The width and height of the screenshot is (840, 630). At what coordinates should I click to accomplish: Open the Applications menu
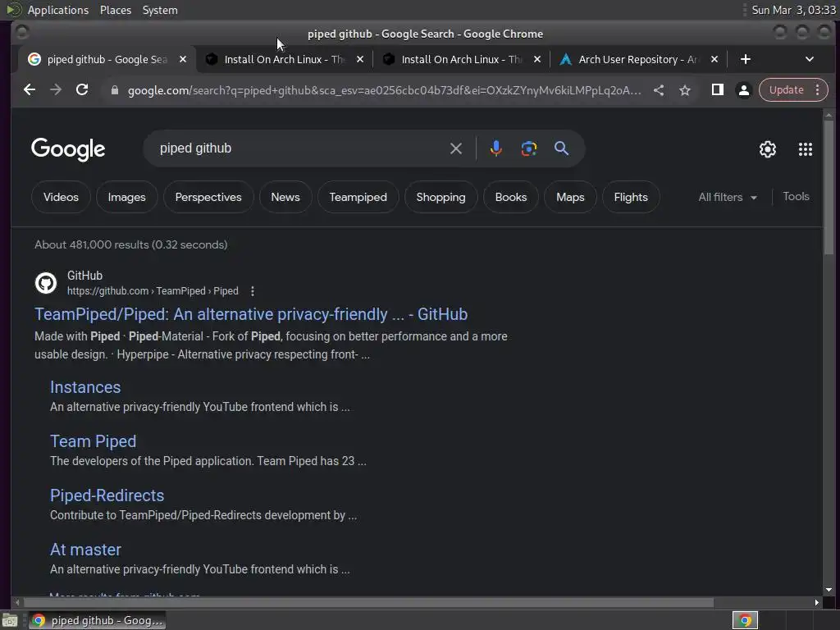[58, 10]
